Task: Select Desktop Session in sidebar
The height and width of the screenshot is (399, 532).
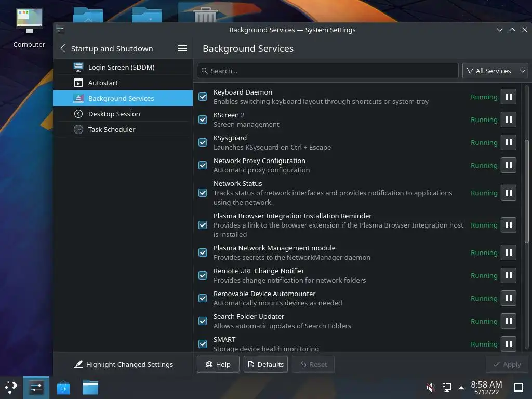Action: coord(123,114)
